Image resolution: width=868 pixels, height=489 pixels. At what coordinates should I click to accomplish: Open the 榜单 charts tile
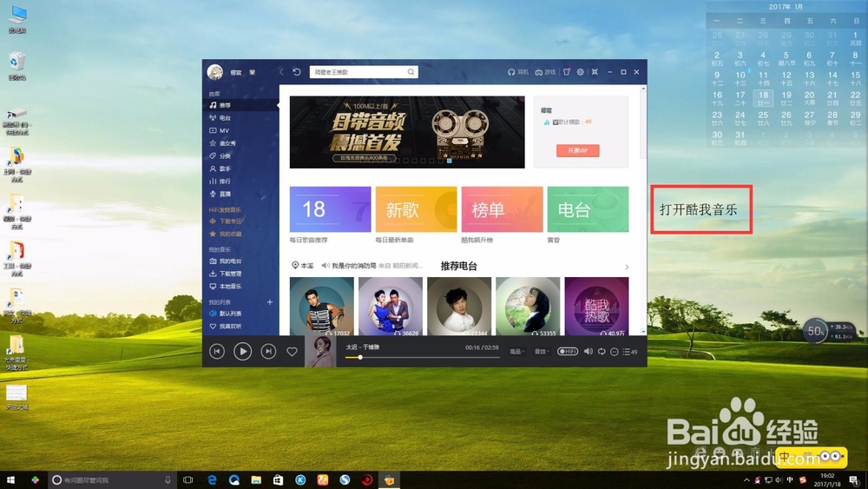click(502, 209)
